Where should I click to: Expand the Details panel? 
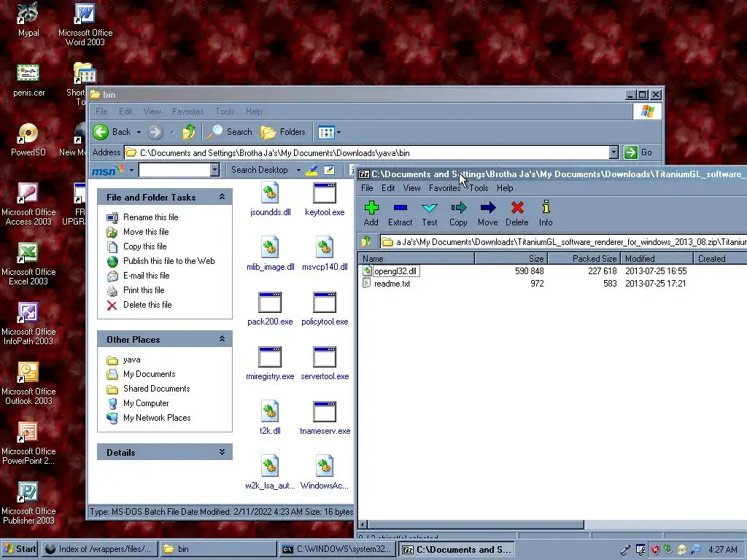tap(222, 452)
